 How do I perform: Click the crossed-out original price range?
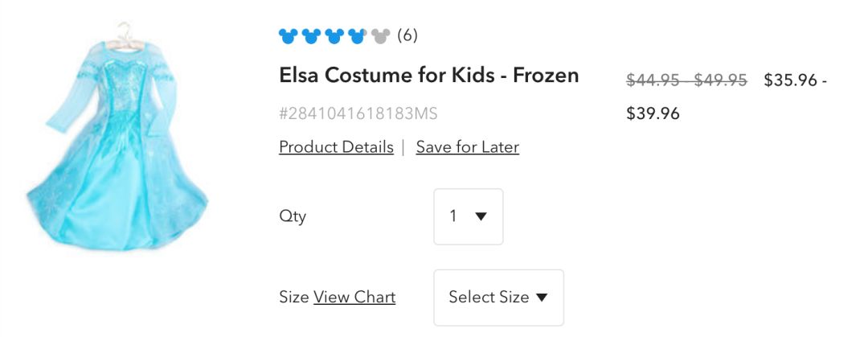point(686,80)
